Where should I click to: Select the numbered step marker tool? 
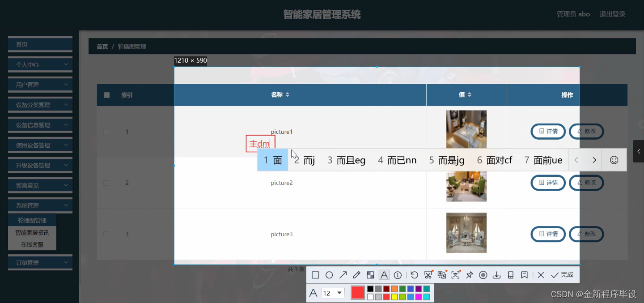point(398,275)
